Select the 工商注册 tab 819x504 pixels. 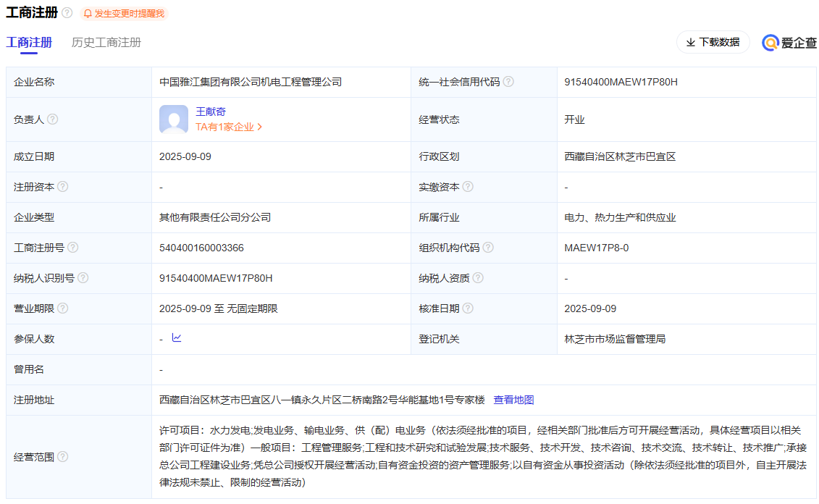pos(29,43)
